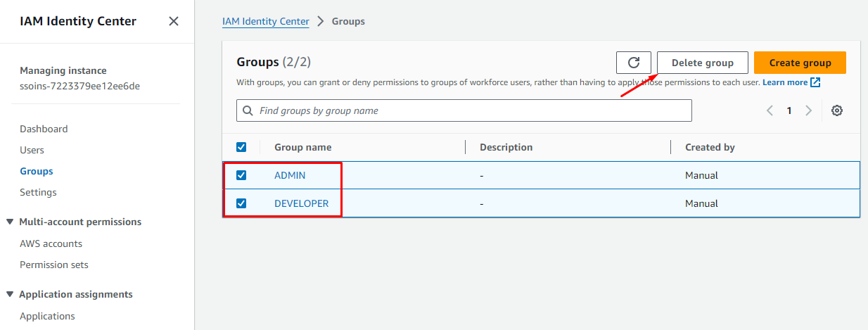This screenshot has width=868, height=330.
Task: Toggle the select-all groups checkbox
Action: pyautogui.click(x=241, y=147)
